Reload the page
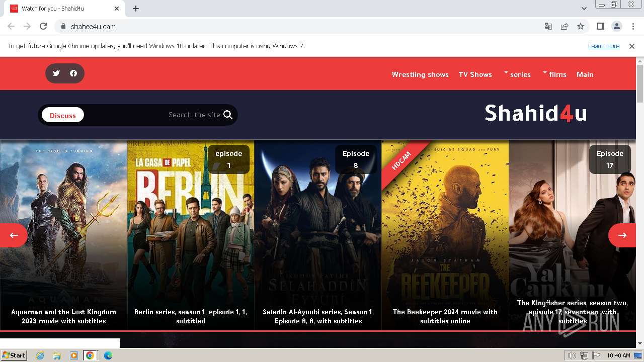644x362 pixels. point(43,26)
